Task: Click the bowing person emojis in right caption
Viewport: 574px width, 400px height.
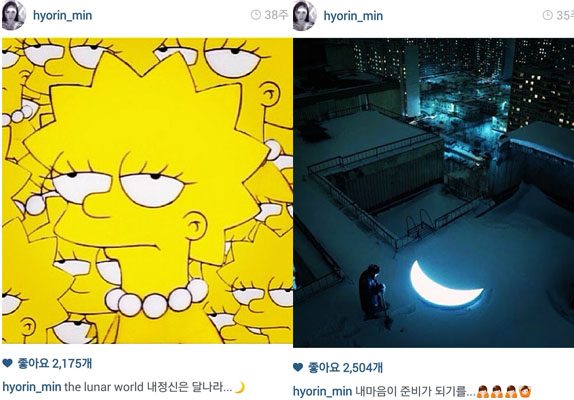Action: pyautogui.click(x=504, y=392)
